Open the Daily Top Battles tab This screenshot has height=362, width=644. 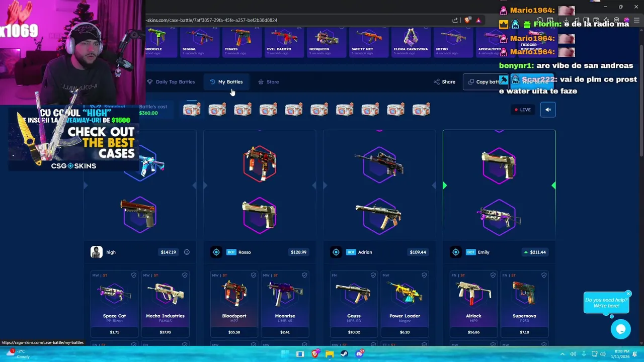171,81
